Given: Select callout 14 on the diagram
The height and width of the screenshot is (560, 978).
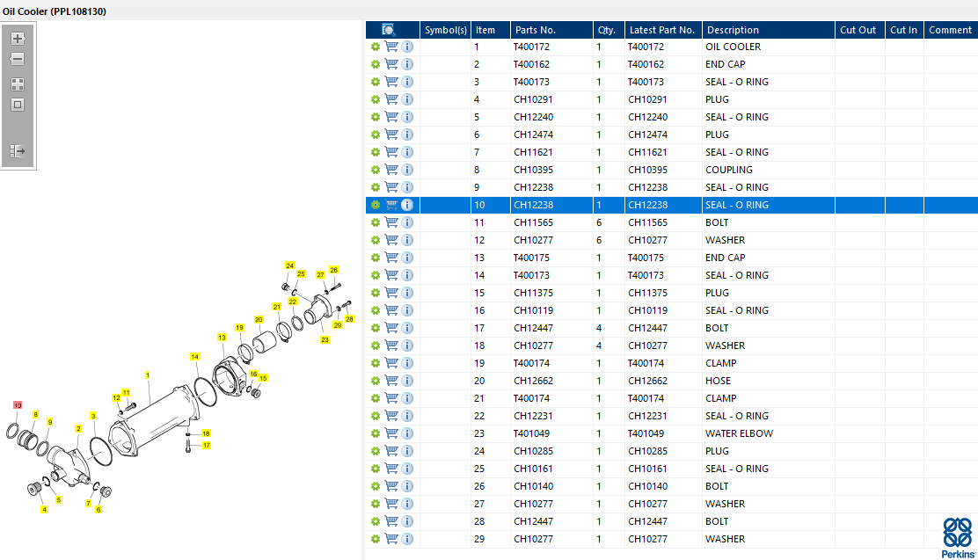Looking at the screenshot, I should [194, 357].
